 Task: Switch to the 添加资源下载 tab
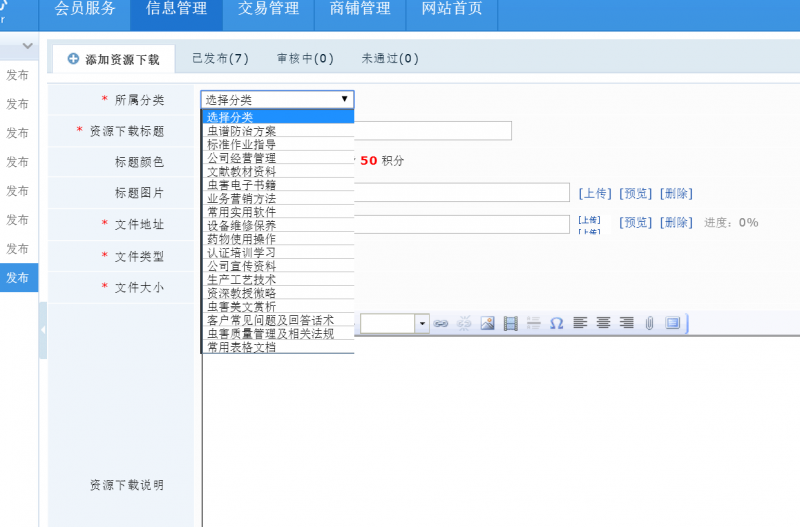pyautogui.click(x=114, y=59)
